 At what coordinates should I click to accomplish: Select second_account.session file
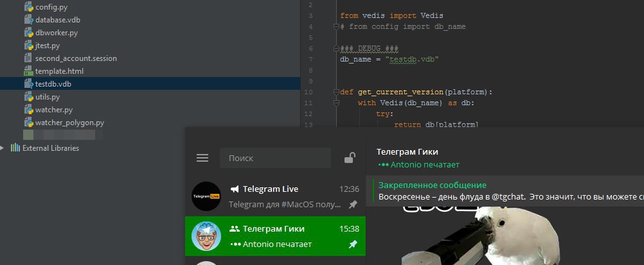[76, 58]
